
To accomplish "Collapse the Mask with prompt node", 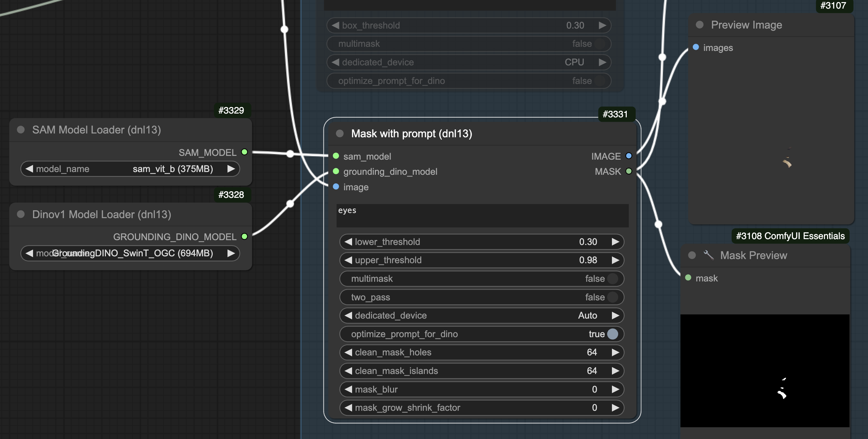I will 339,133.
